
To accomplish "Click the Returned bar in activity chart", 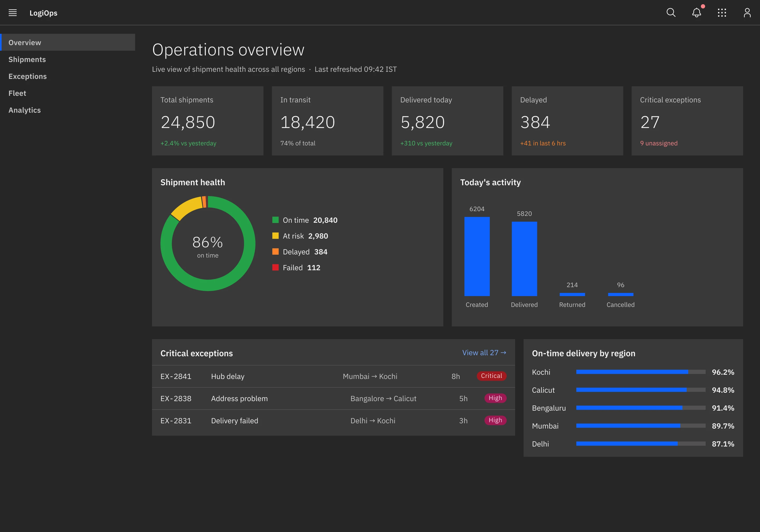I will tap(572, 294).
